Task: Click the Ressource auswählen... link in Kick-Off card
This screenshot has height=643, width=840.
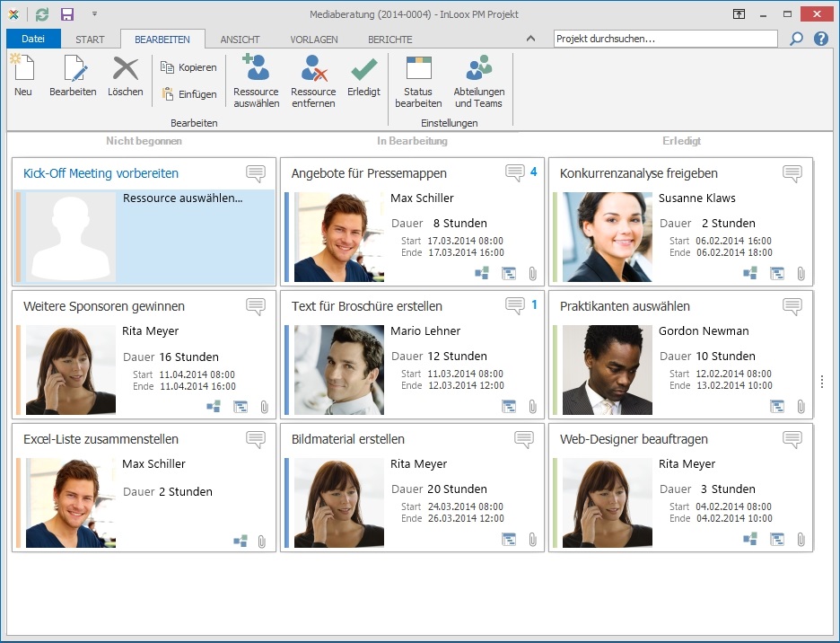Action: 182,198
